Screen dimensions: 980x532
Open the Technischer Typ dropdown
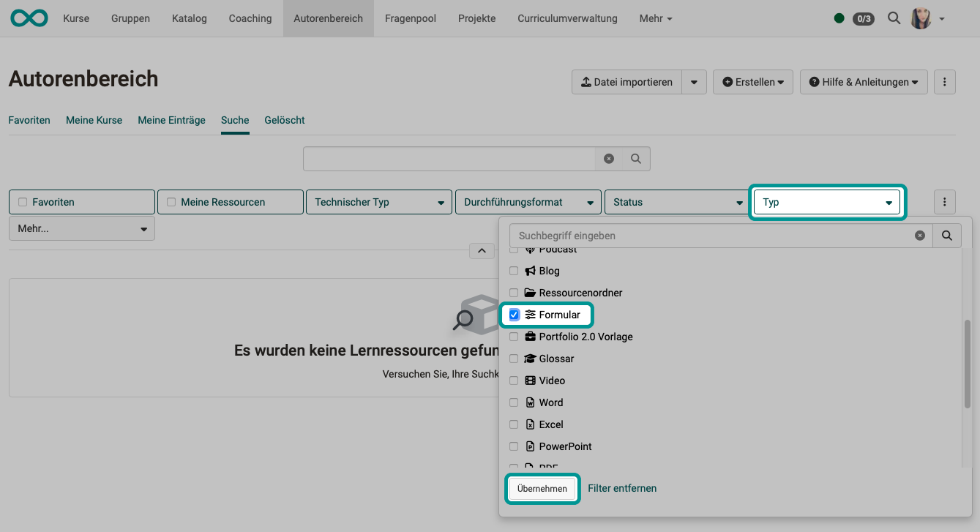378,201
